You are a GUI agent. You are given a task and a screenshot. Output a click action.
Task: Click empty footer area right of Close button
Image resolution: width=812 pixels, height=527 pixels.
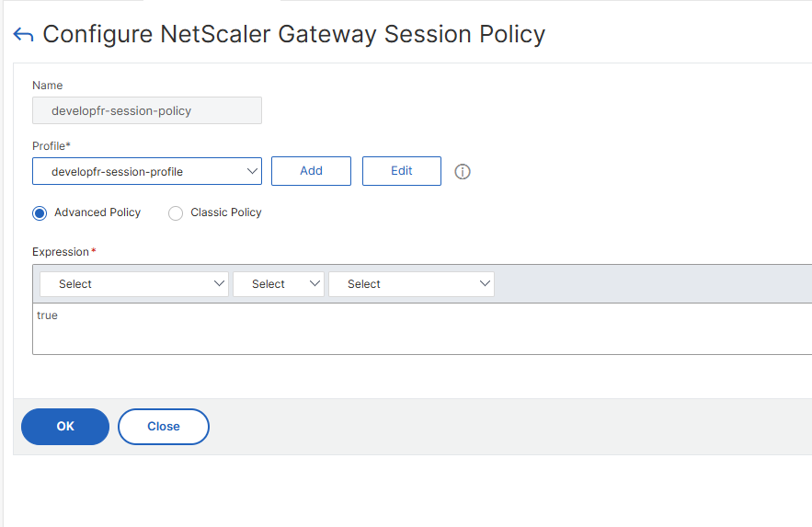click(x=506, y=427)
